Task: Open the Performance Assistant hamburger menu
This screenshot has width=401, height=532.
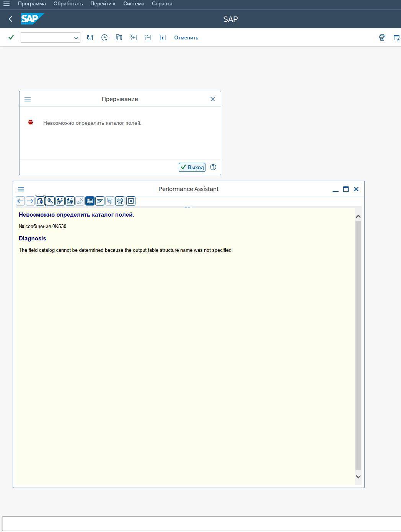Action: [x=21, y=189]
